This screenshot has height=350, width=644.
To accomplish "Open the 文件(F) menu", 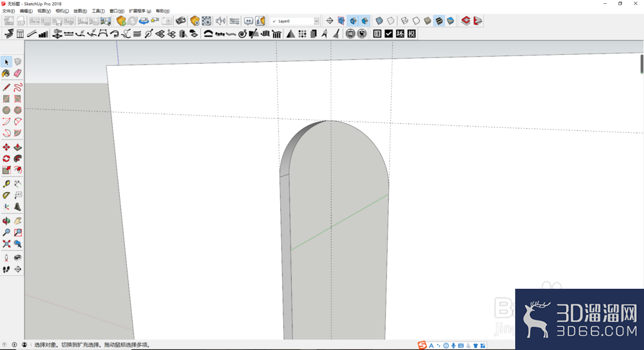I will coord(8,11).
